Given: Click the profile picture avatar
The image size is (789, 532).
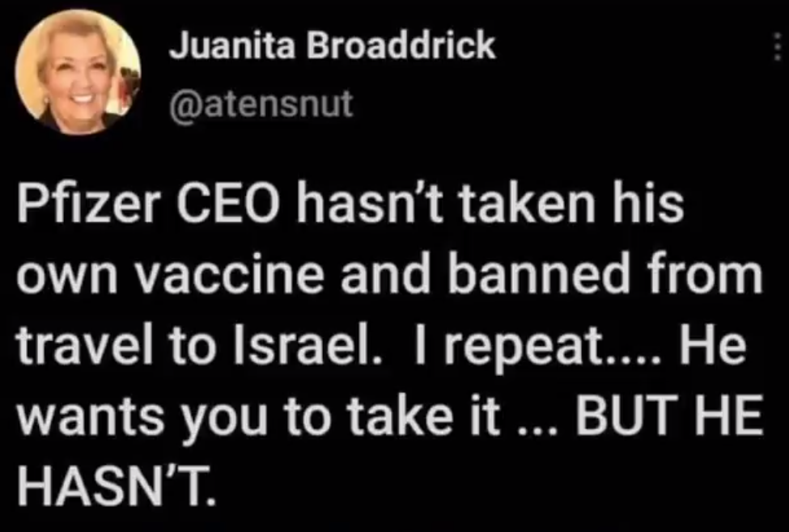Looking at the screenshot, I should click(78, 71).
